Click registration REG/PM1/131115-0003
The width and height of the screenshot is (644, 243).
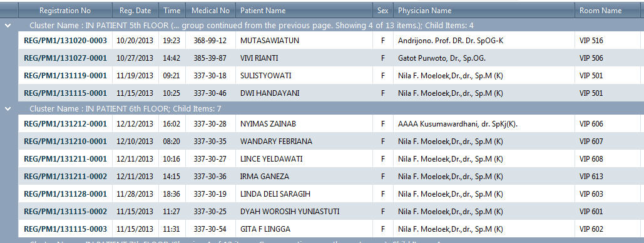click(x=65, y=229)
